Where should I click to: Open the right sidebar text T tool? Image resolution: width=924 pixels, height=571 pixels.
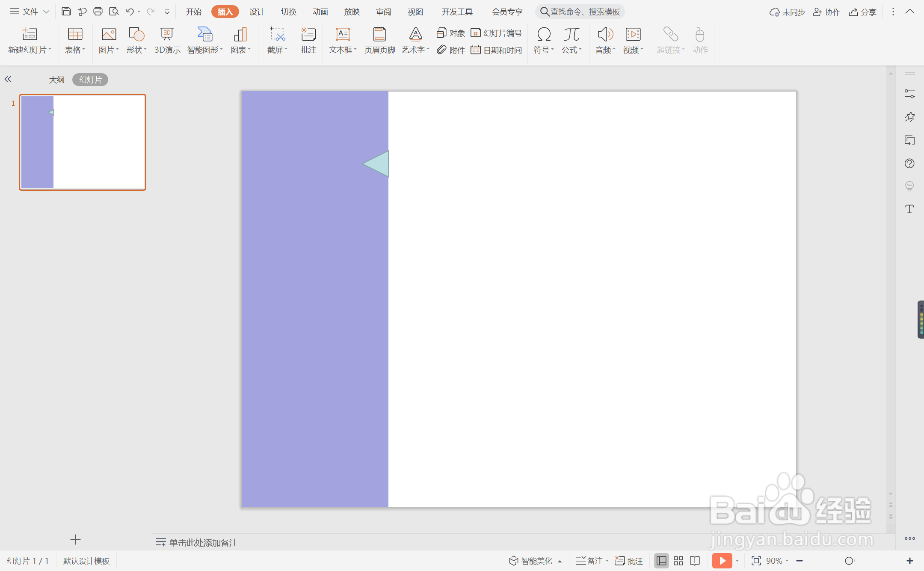909,209
